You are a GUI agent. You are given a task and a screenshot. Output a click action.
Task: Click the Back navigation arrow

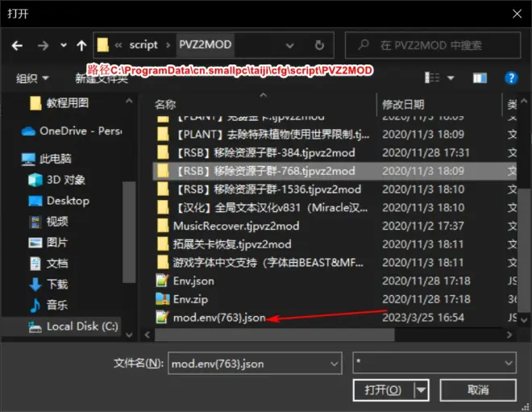(x=18, y=45)
